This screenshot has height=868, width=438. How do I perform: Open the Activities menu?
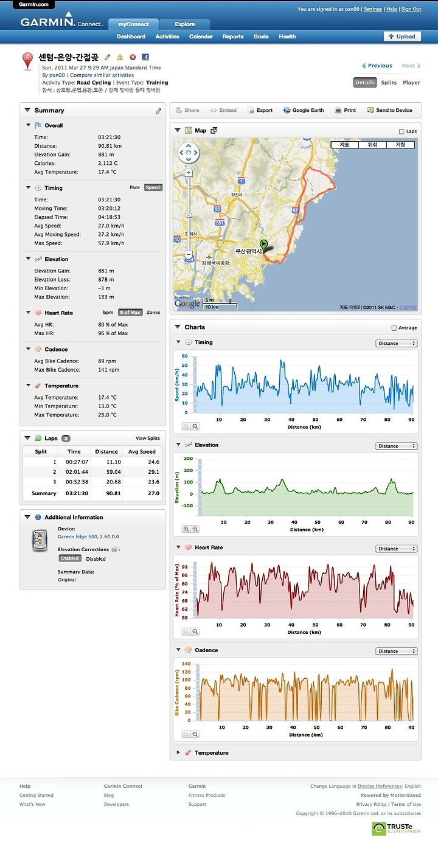[x=167, y=36]
